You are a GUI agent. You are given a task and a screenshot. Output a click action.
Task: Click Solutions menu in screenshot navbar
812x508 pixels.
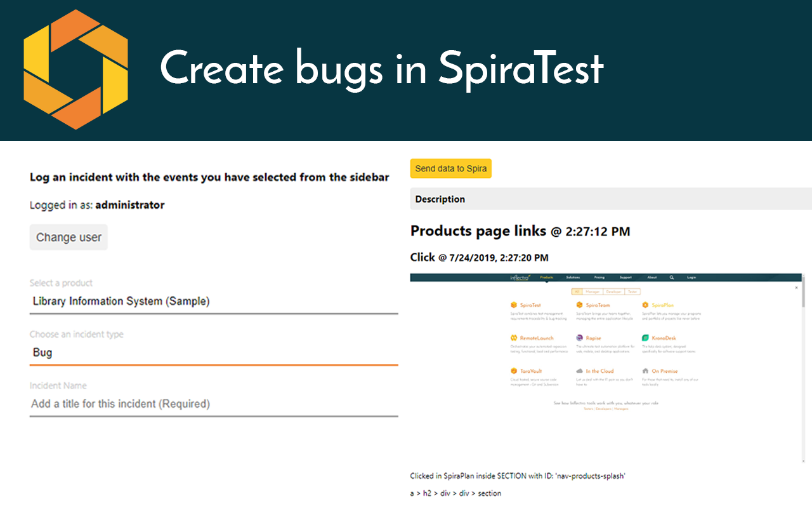pos(573,277)
